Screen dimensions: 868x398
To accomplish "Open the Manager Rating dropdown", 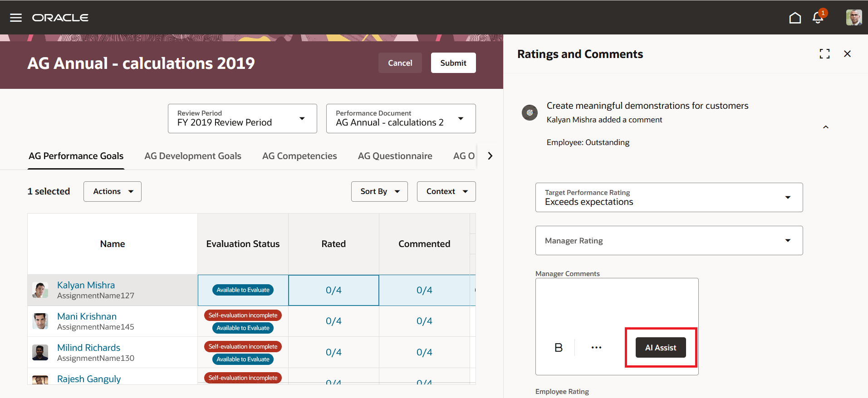I will tap(669, 241).
